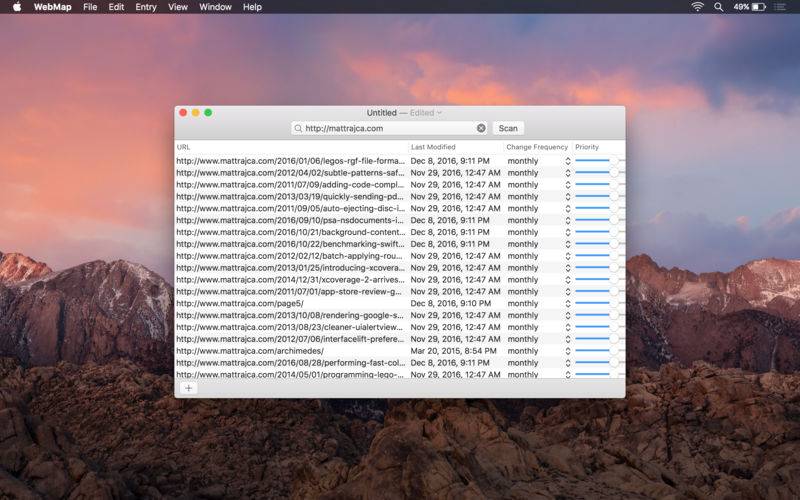This screenshot has height=500, width=800.
Task: Click the 49% battery percentage text
Action: point(741,7)
